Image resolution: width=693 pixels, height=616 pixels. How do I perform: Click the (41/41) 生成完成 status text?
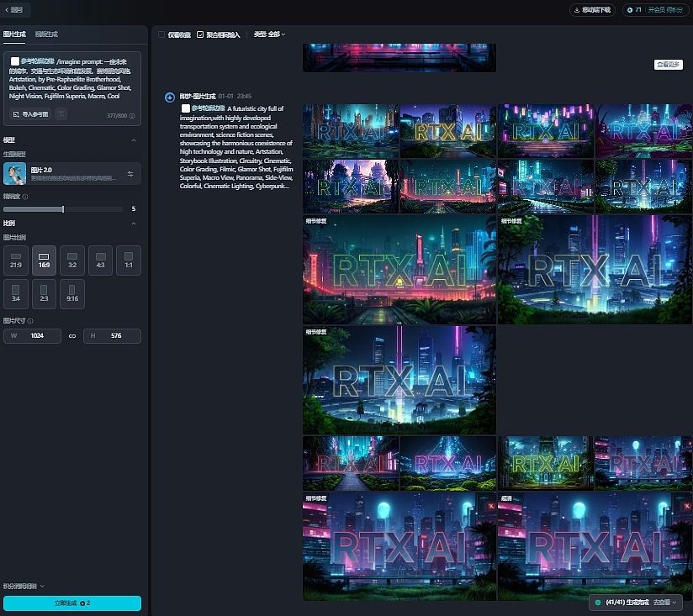tap(627, 603)
